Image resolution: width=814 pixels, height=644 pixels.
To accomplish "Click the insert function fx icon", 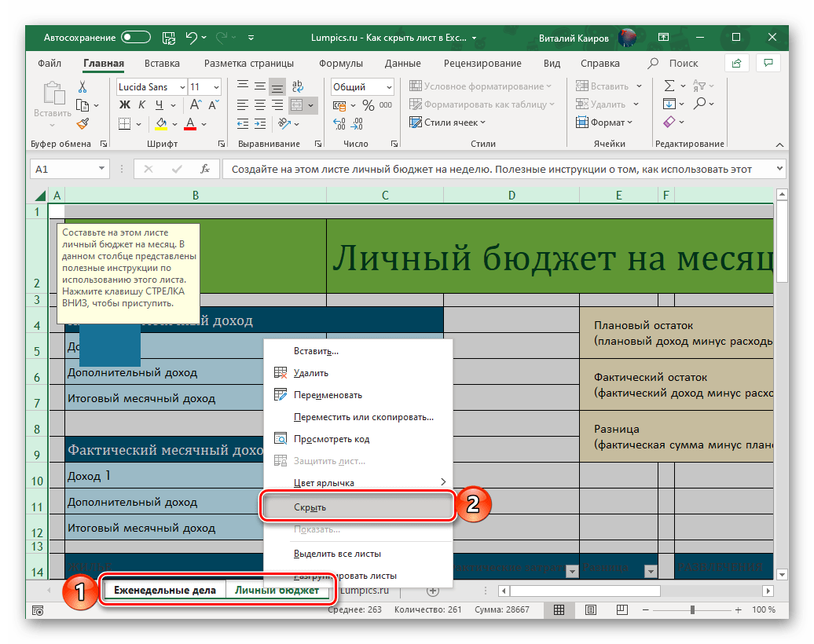I will click(x=205, y=169).
